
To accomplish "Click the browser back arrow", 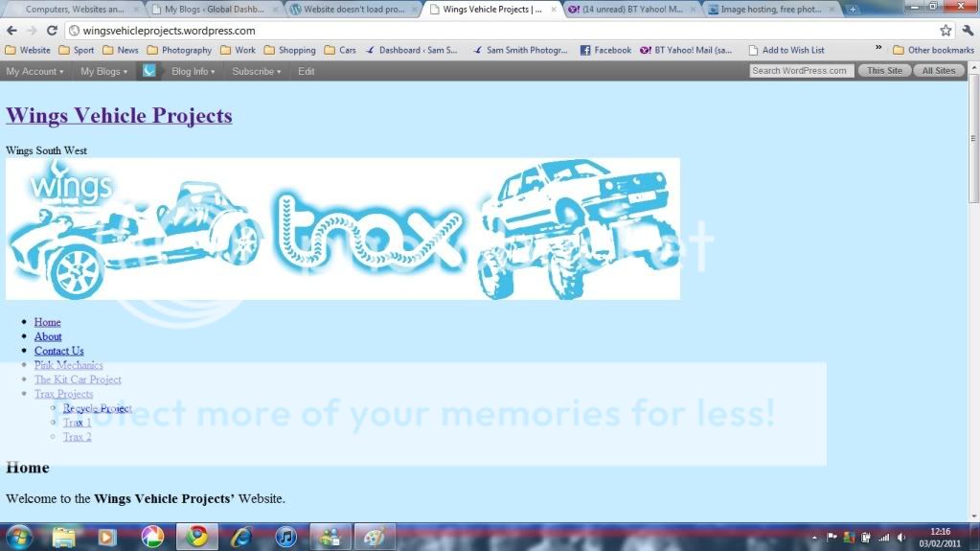I will [11, 31].
